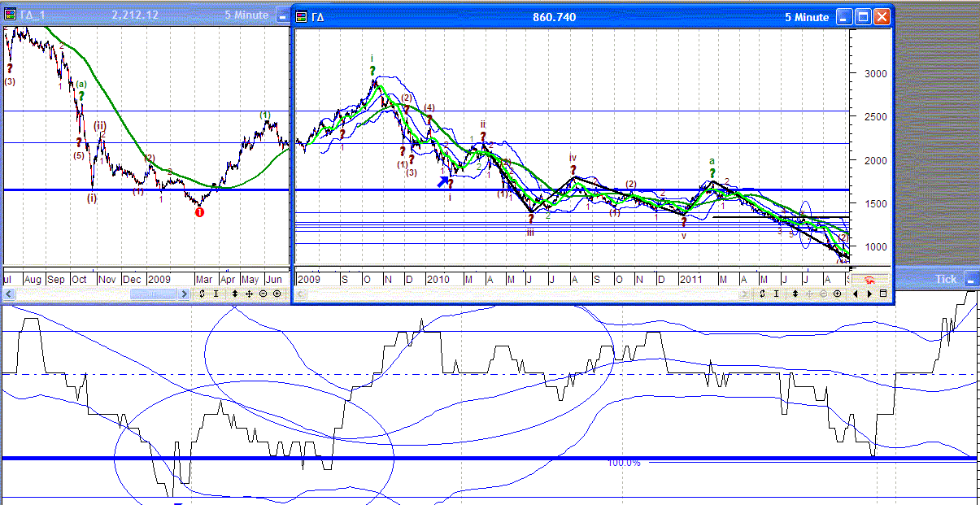Click '2011' label on ΓΔ time axis
The image size is (980, 505).
(x=692, y=279)
